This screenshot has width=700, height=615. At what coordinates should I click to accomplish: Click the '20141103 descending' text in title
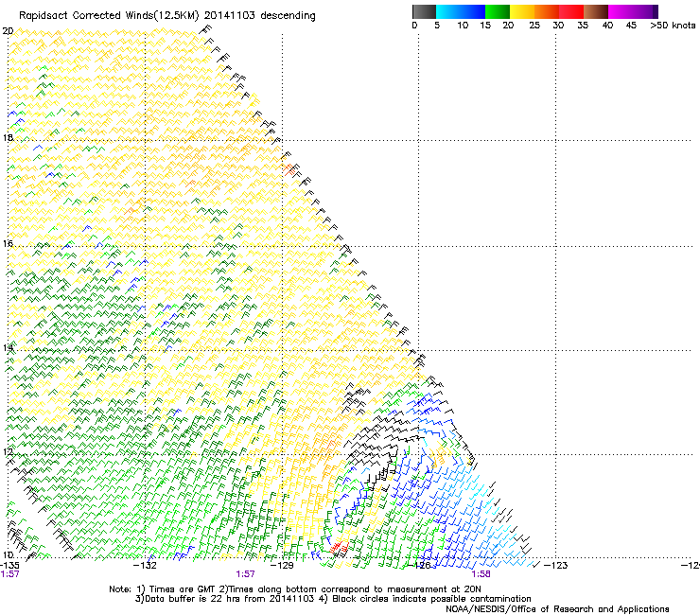coord(260,16)
